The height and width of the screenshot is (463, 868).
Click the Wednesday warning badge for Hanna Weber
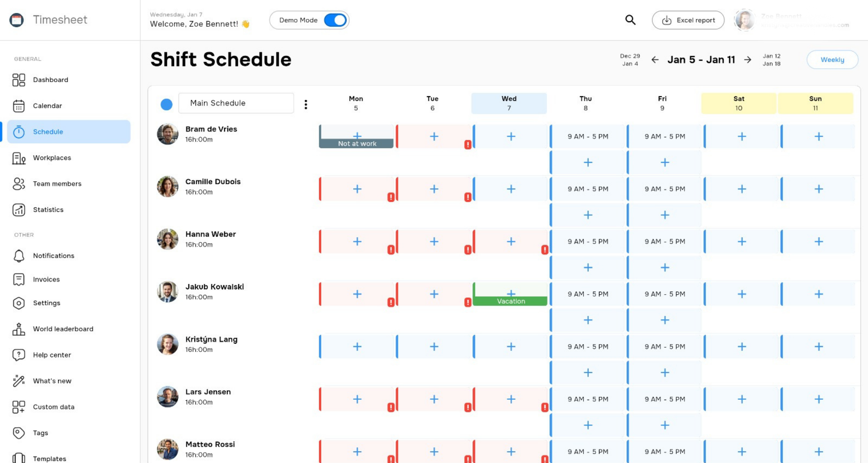[x=545, y=250]
